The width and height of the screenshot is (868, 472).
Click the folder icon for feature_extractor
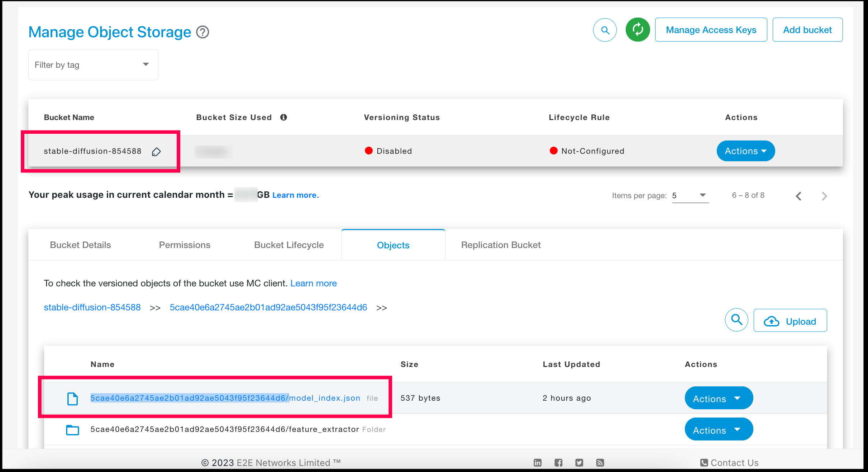pyautogui.click(x=73, y=430)
